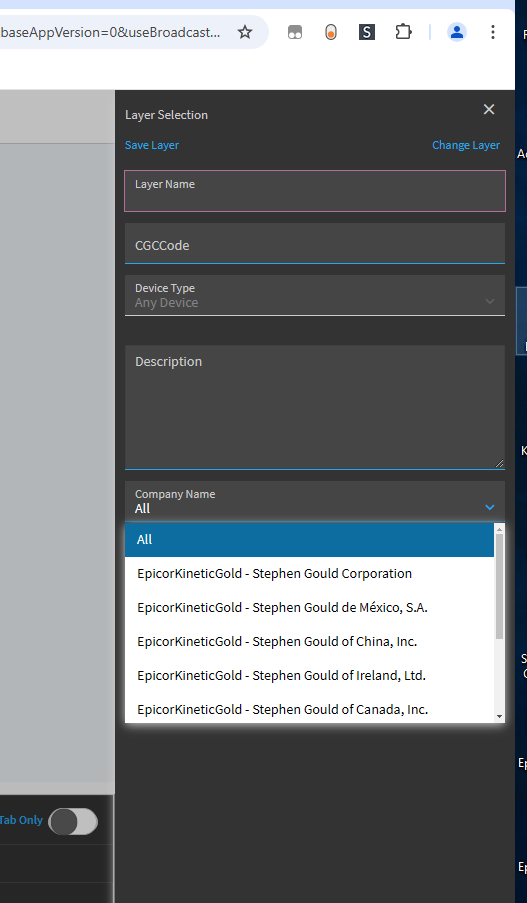Choose Stephen Gould de México, S.A. option
The image size is (527, 903).
[309, 608]
